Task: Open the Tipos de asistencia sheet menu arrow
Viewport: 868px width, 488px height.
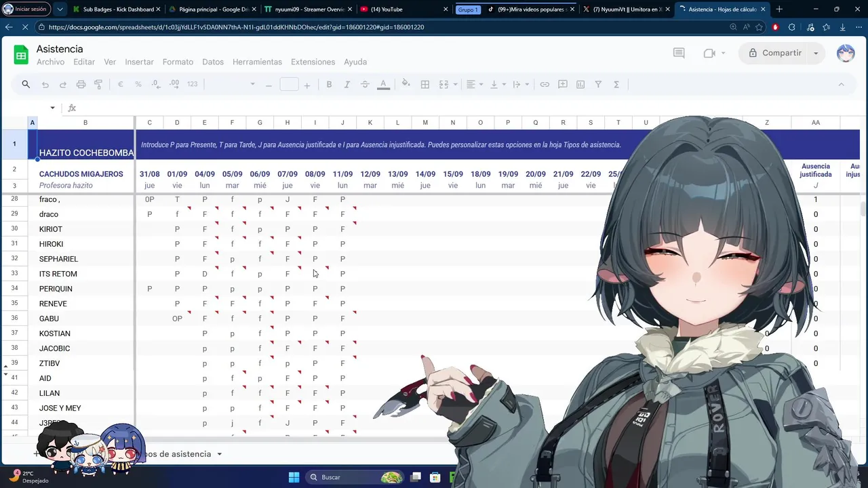Action: (x=220, y=454)
